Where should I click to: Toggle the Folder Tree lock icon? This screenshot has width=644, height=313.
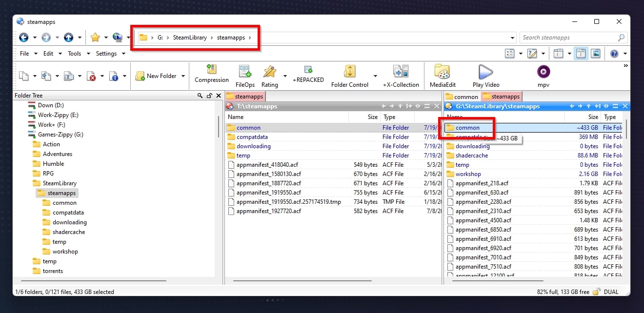click(209, 96)
